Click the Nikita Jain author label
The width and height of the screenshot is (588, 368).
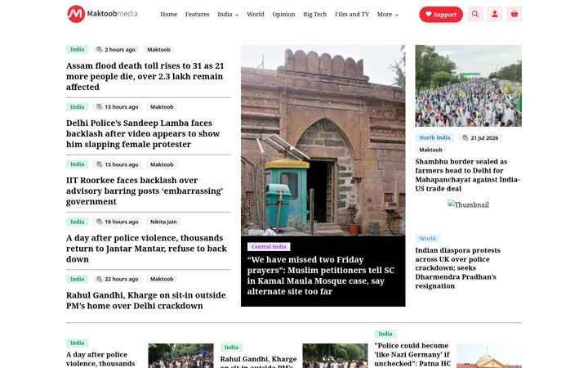(163, 222)
